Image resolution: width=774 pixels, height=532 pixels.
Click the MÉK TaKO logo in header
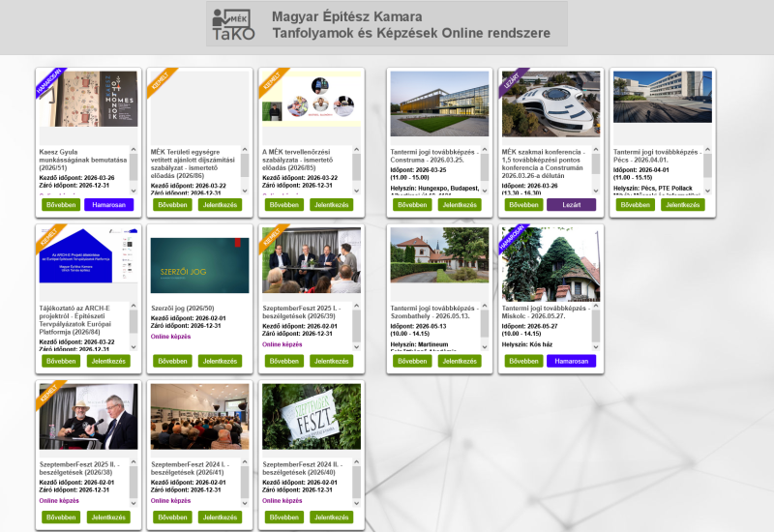(234, 25)
